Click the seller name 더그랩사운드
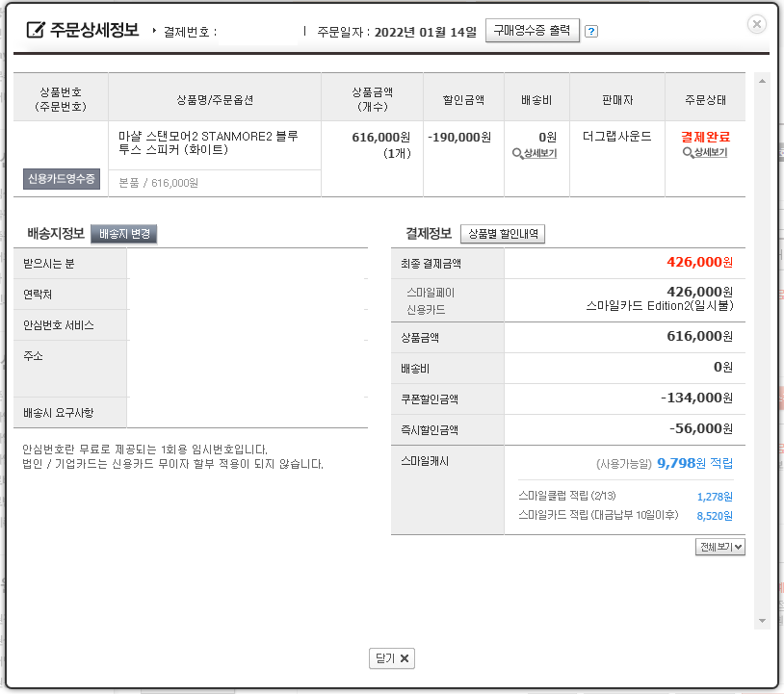 [x=617, y=137]
